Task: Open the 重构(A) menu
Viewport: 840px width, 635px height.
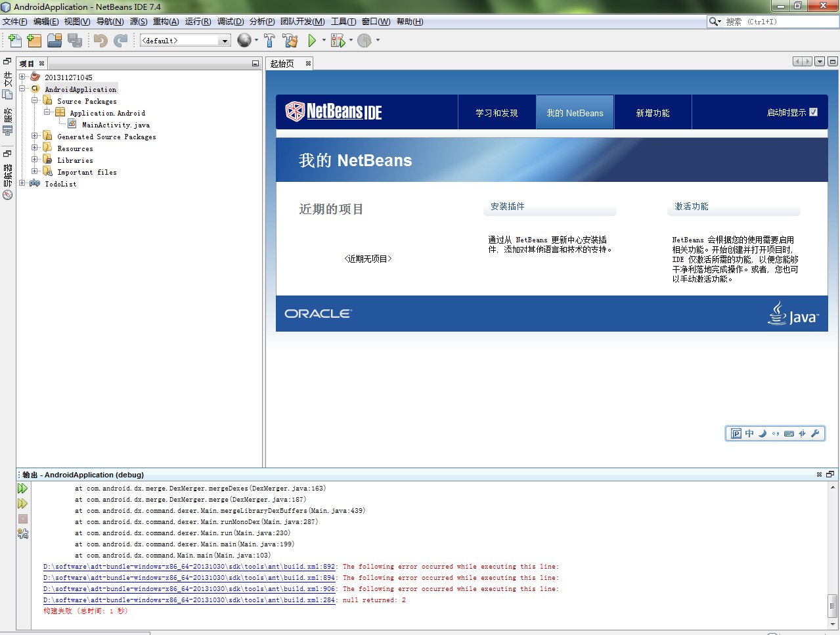Action: [x=166, y=22]
